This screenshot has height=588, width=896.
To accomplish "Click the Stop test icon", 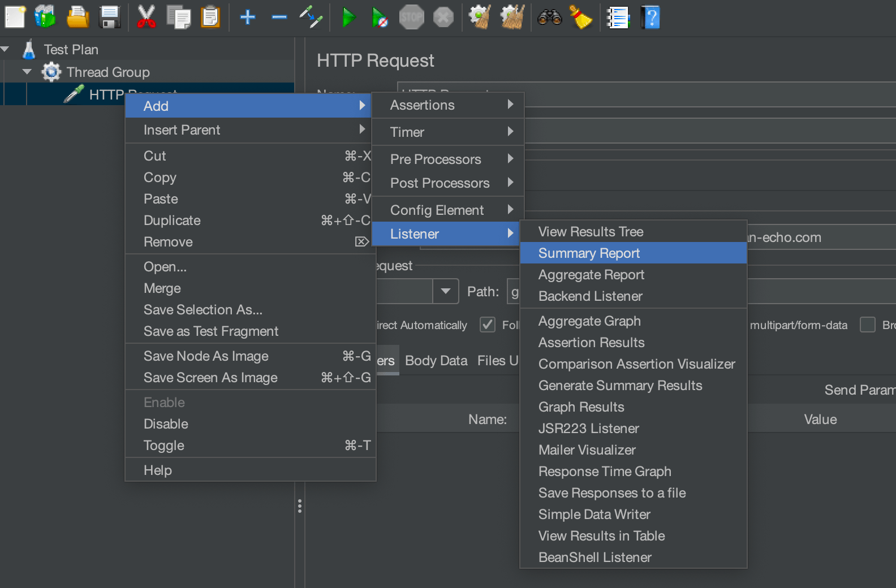I will [411, 17].
